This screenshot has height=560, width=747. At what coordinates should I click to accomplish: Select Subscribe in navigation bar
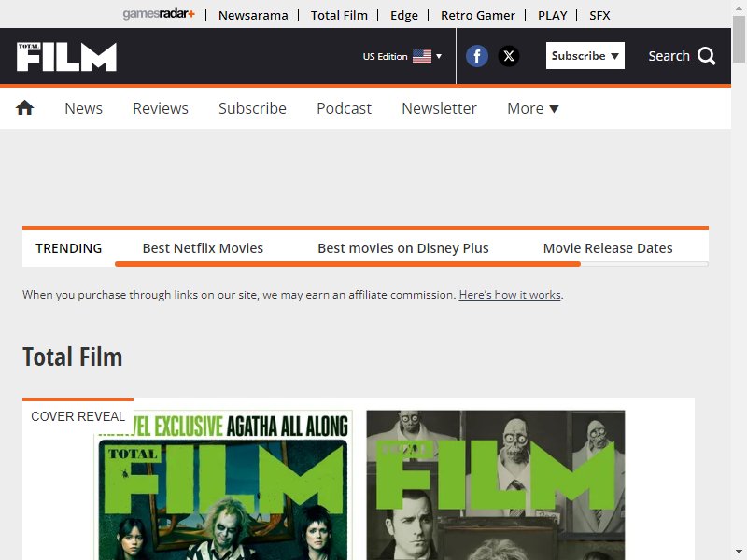tap(252, 108)
